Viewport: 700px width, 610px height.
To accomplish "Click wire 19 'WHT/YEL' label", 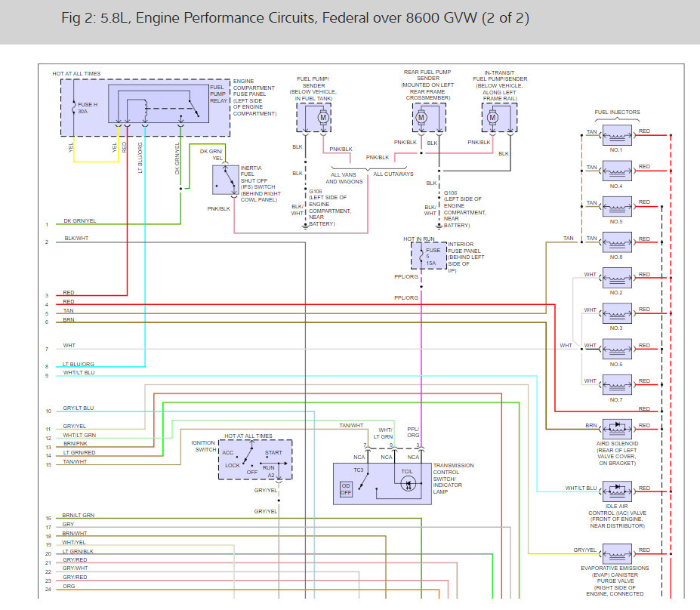I will (74, 543).
